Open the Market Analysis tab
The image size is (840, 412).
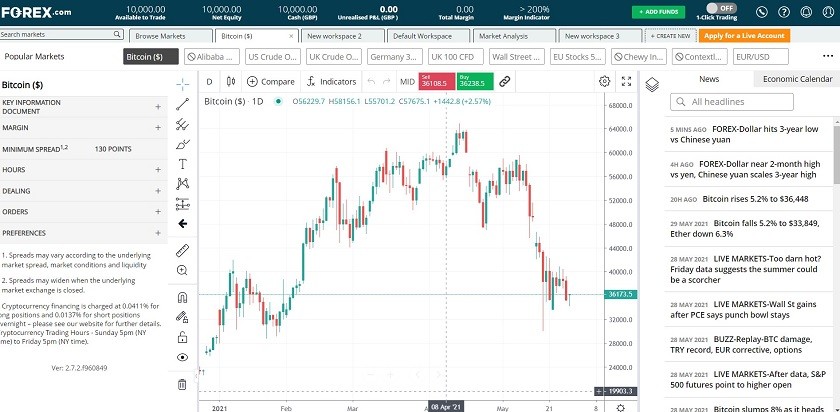[x=514, y=36]
